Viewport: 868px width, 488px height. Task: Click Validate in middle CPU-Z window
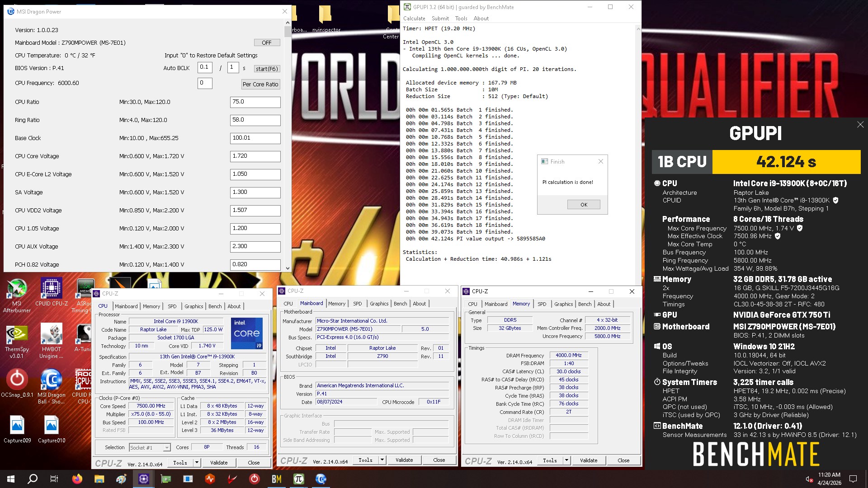[x=404, y=460]
